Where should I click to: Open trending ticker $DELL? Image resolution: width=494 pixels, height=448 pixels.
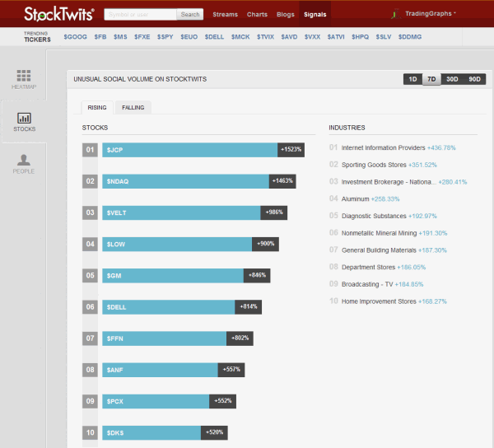[215, 37]
